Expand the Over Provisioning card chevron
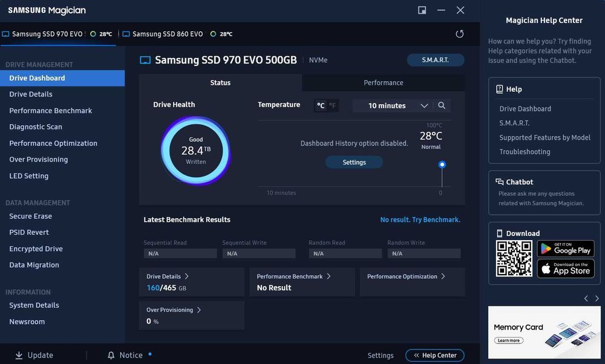The width and height of the screenshot is (605, 364). coord(199,310)
